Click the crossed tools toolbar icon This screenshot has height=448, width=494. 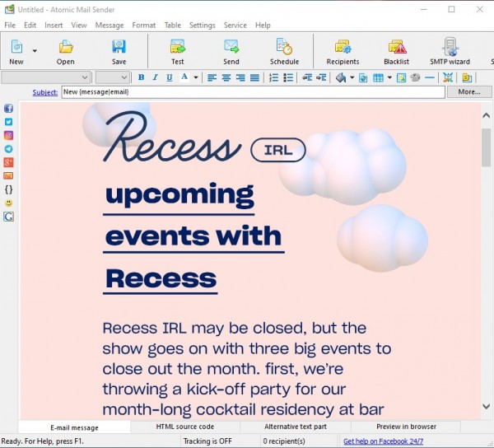coord(448,77)
